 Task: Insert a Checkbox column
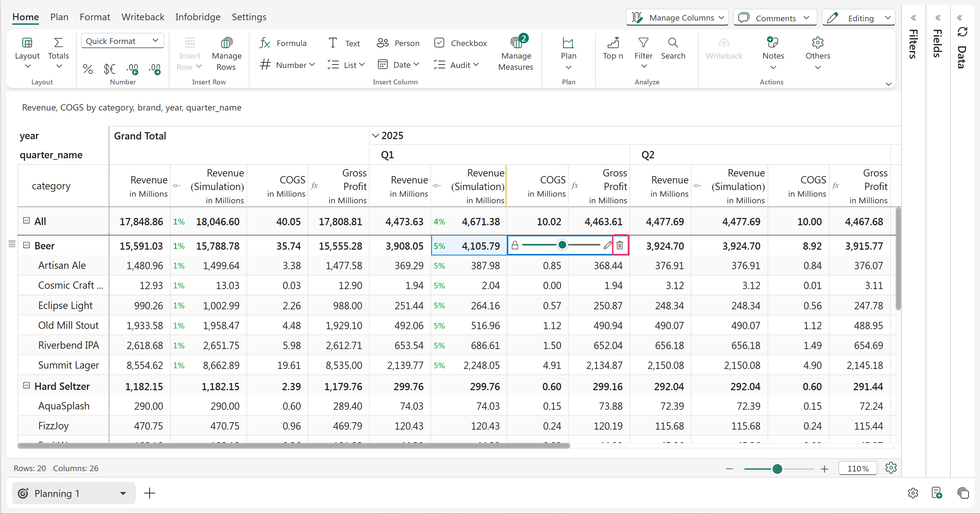[460, 43]
